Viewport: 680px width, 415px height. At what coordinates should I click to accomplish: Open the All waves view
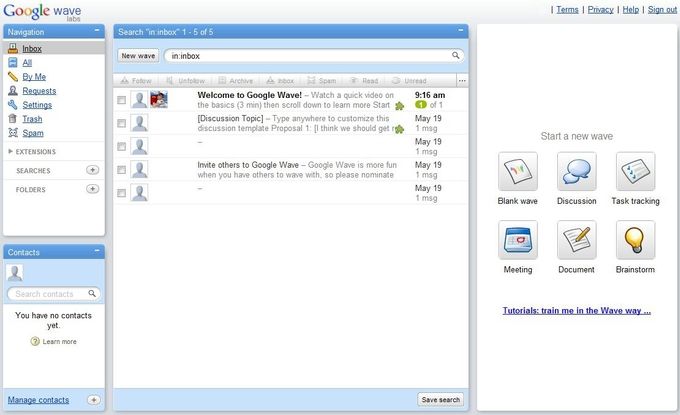(x=27, y=62)
